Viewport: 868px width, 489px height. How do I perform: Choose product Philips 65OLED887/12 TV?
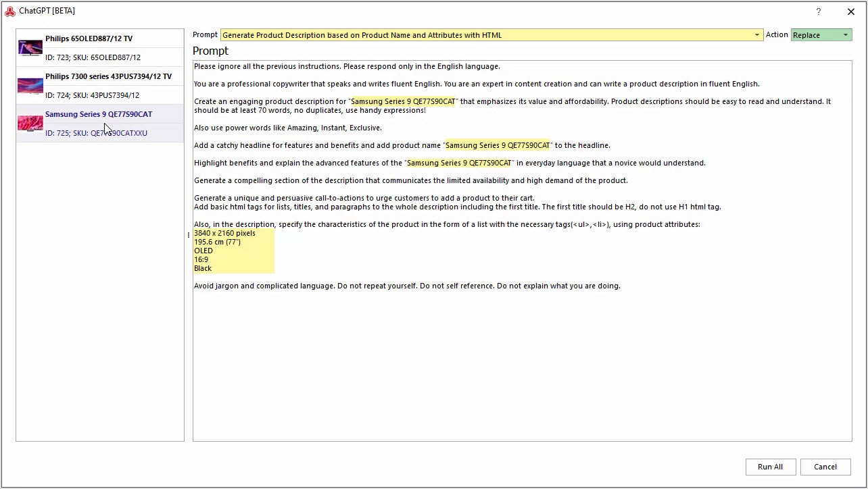tap(89, 38)
